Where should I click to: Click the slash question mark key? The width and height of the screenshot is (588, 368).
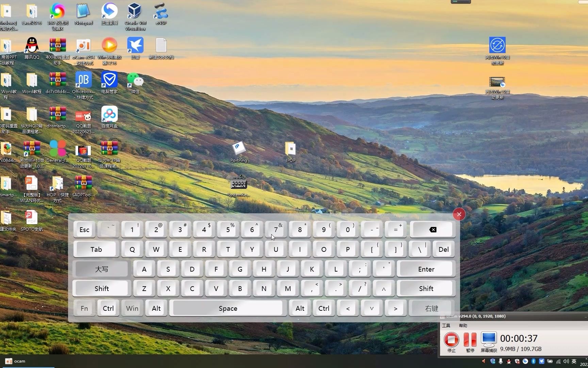(x=360, y=289)
